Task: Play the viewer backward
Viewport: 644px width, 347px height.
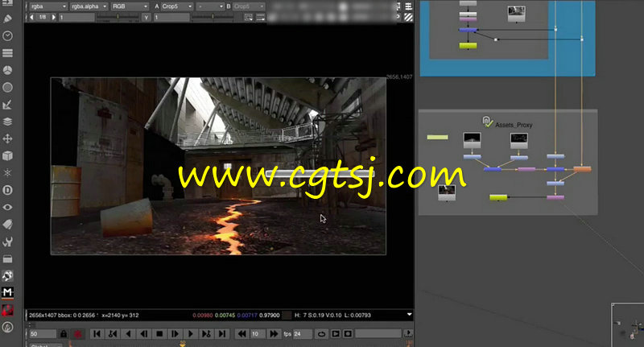Action: 128,334
